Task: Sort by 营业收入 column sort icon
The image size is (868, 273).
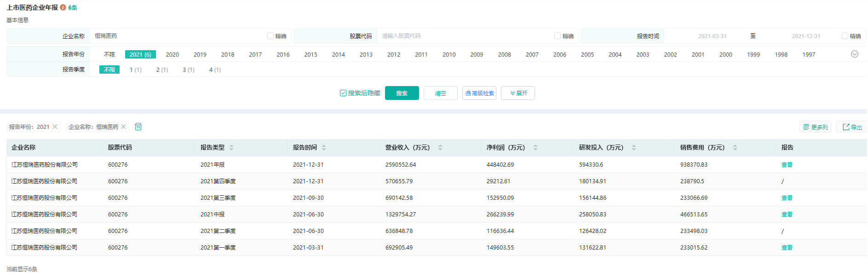Action: [x=440, y=148]
